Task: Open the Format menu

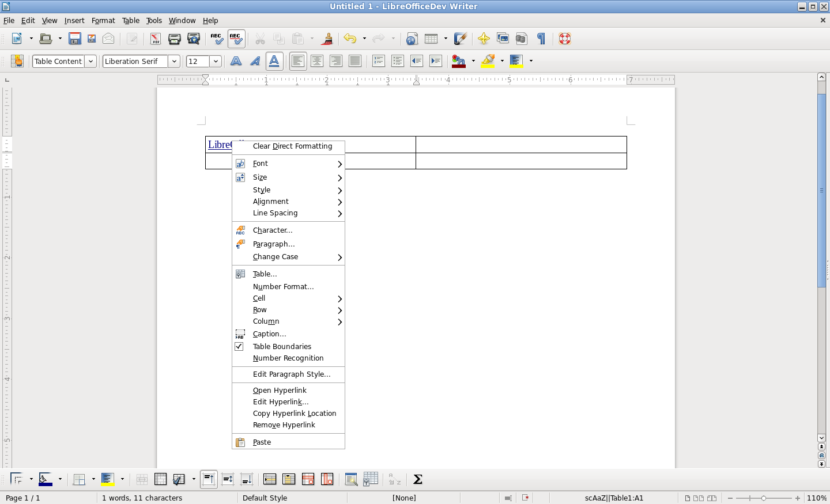Action: 103,20
